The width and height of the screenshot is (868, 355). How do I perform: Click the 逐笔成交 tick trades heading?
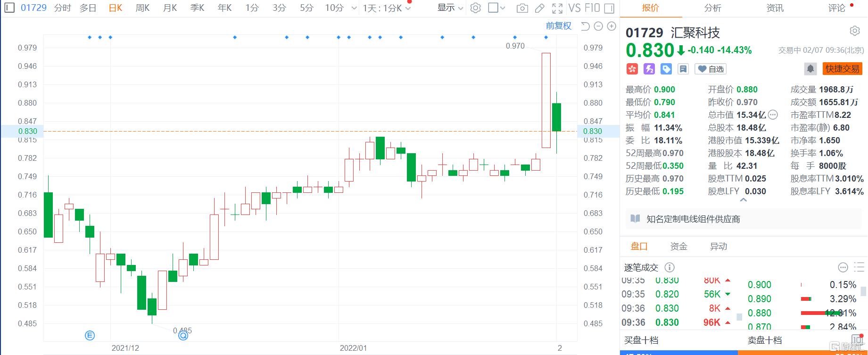point(641,267)
